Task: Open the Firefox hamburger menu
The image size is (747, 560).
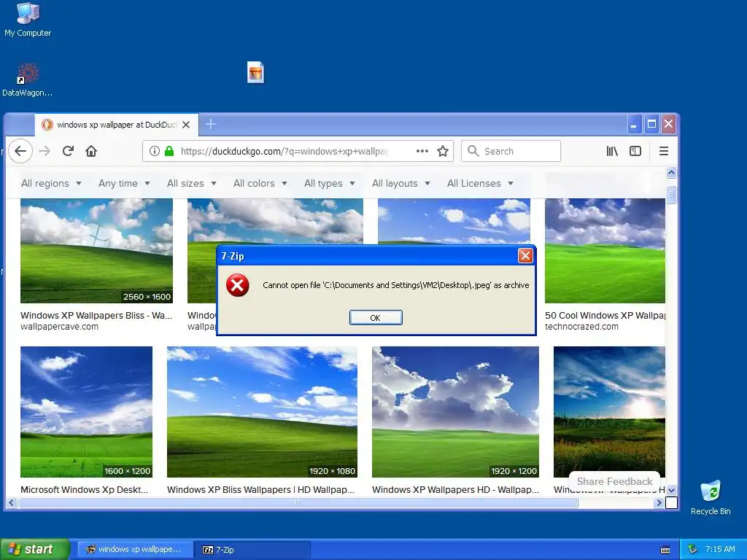Action: point(664,151)
